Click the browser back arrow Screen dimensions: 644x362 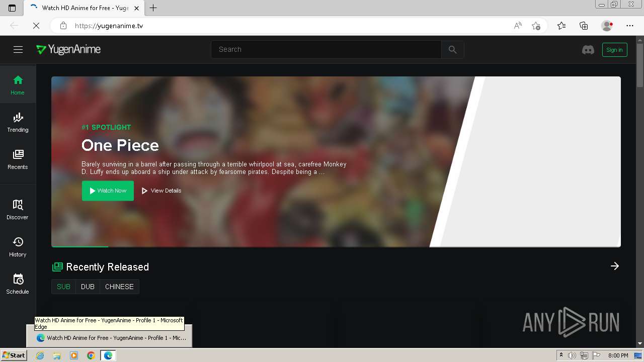[14, 26]
